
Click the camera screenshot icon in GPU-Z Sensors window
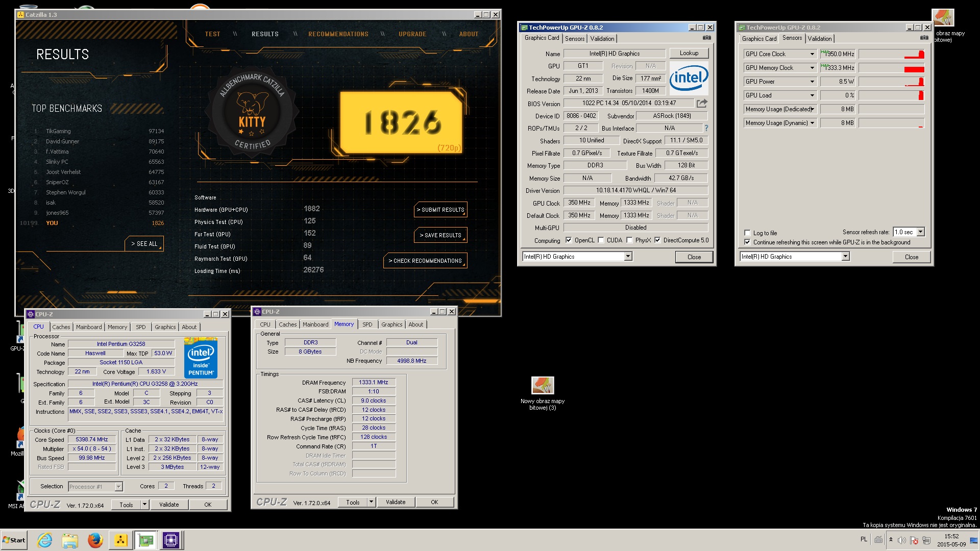[924, 38]
